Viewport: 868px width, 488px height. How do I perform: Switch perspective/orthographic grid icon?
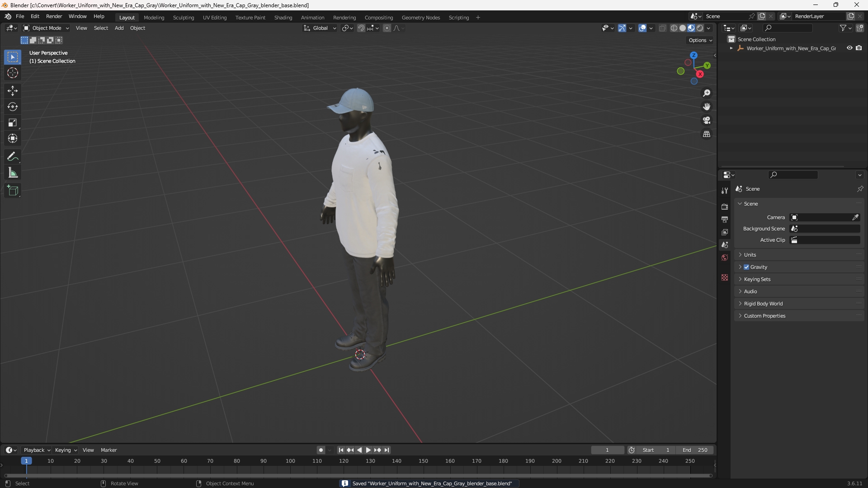[x=707, y=134]
